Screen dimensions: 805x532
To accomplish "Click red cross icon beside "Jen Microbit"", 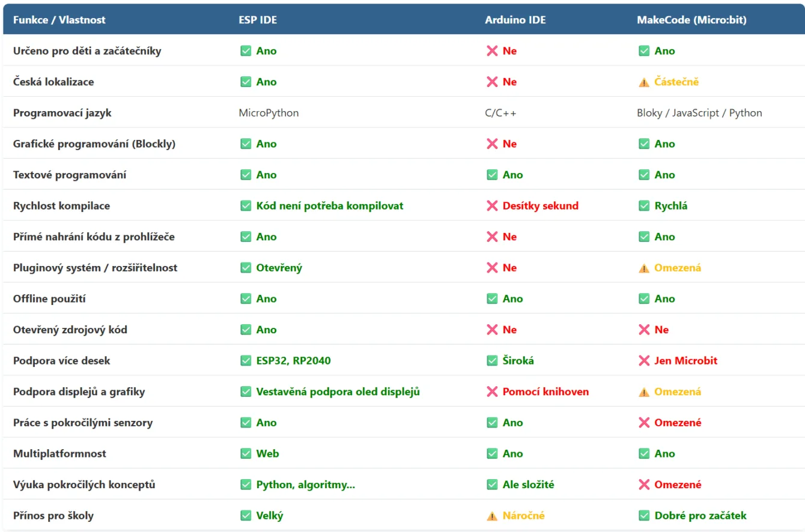I will 644,361.
